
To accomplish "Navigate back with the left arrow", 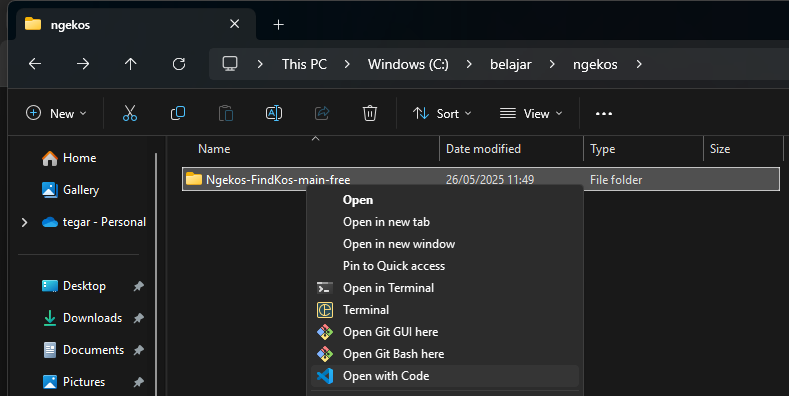I will [35, 64].
